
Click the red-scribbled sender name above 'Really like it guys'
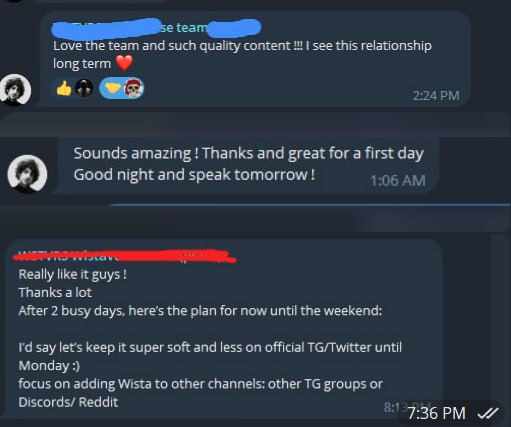tap(124, 255)
